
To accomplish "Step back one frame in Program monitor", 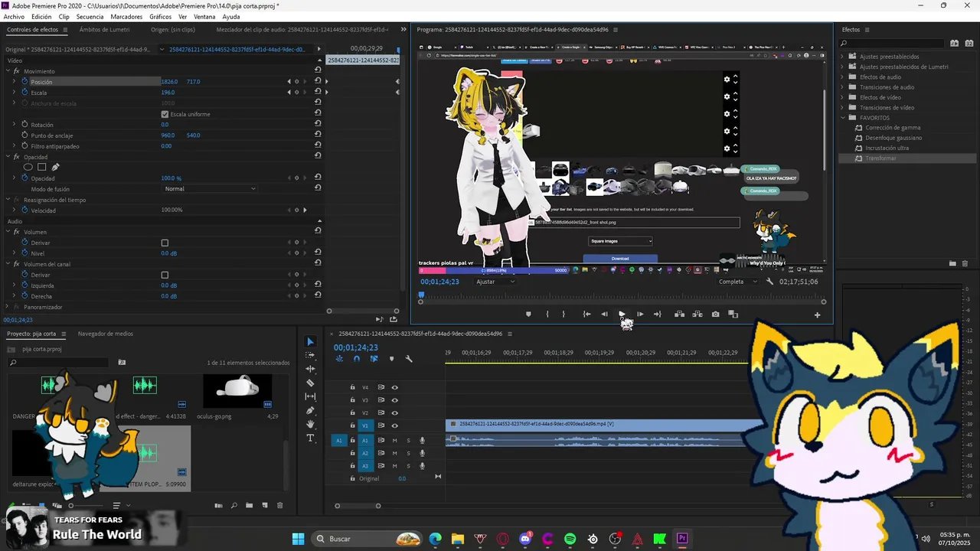I will 604,314.
